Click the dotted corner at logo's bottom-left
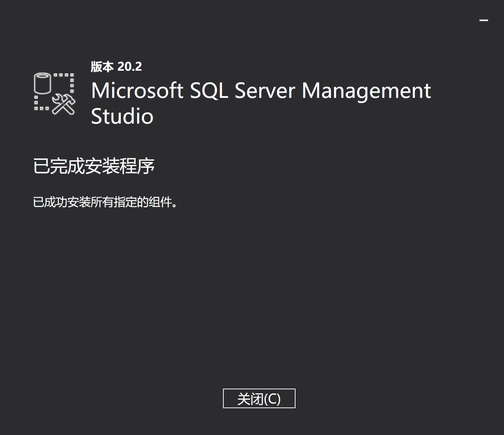Screen dimensions: 504x435 [40, 105]
